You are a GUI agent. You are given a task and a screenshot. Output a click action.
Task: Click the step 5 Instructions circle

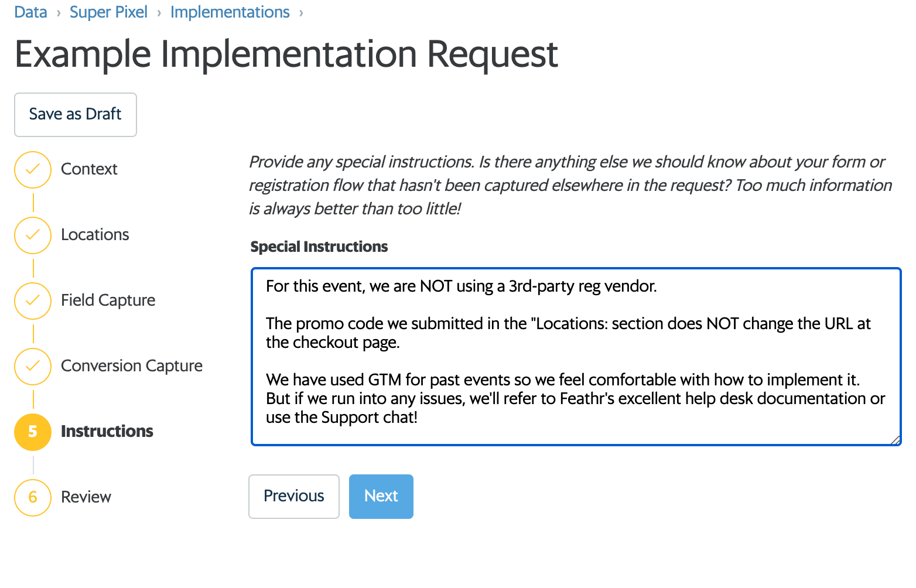pos(33,432)
